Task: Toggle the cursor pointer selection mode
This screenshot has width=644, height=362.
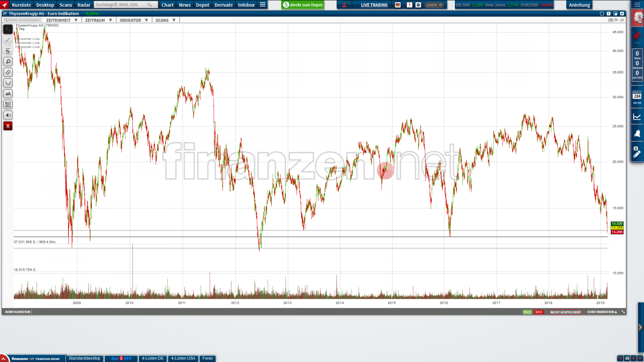Action: [x=8, y=29]
